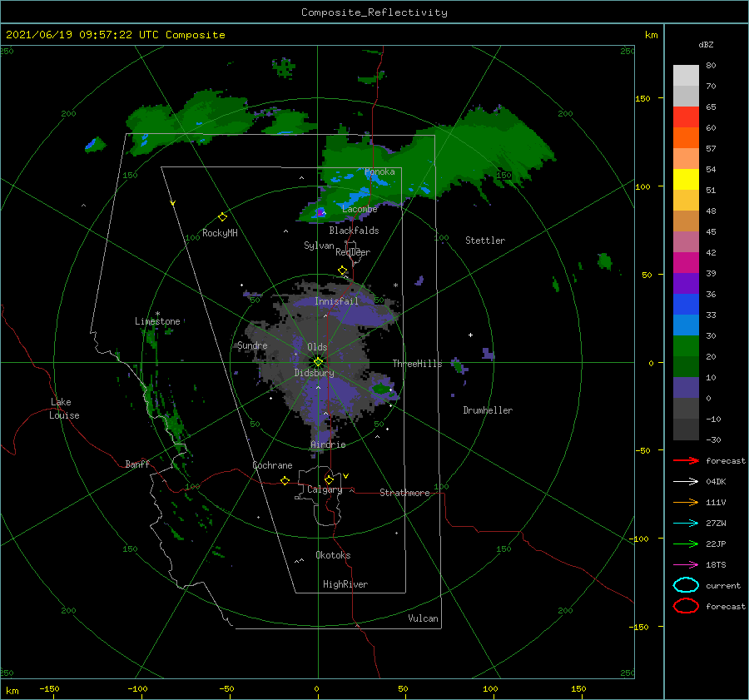This screenshot has height=700, width=749.
Task: Click the light gray 80 dBZ swatch
Action: point(686,75)
